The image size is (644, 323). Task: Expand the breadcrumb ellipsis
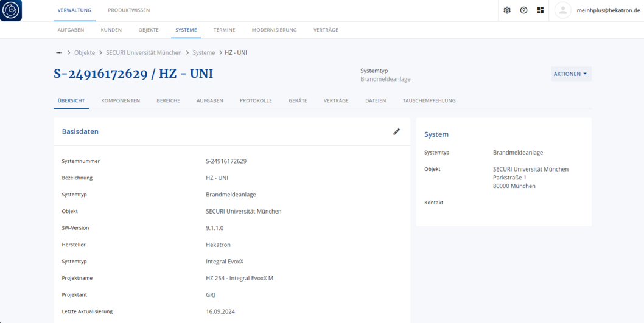click(59, 52)
